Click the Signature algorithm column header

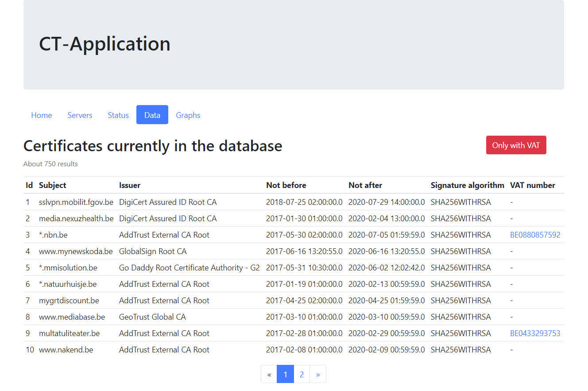click(467, 185)
